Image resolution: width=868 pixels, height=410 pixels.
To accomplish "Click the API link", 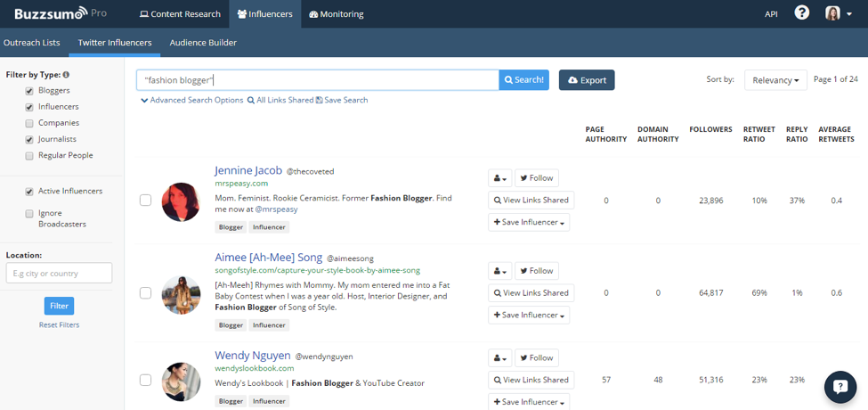I will (771, 14).
